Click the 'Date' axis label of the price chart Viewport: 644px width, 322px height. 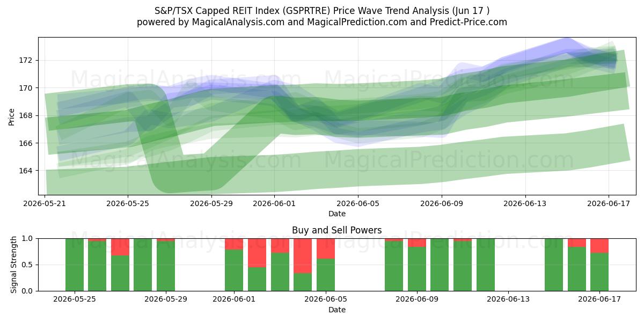tap(337, 214)
